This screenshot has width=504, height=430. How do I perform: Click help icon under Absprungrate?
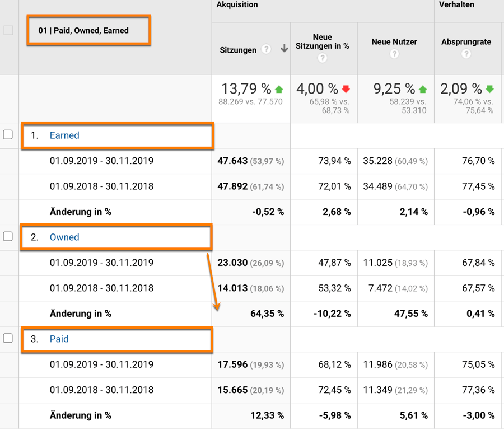click(466, 54)
